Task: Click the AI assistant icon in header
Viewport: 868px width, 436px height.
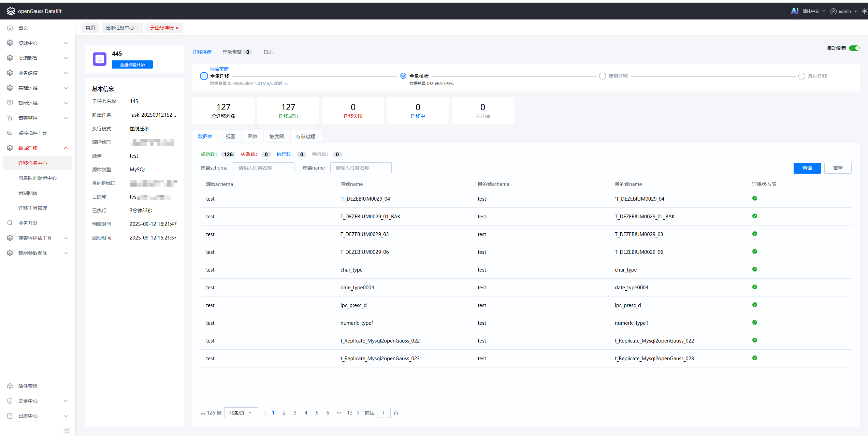Action: click(794, 11)
